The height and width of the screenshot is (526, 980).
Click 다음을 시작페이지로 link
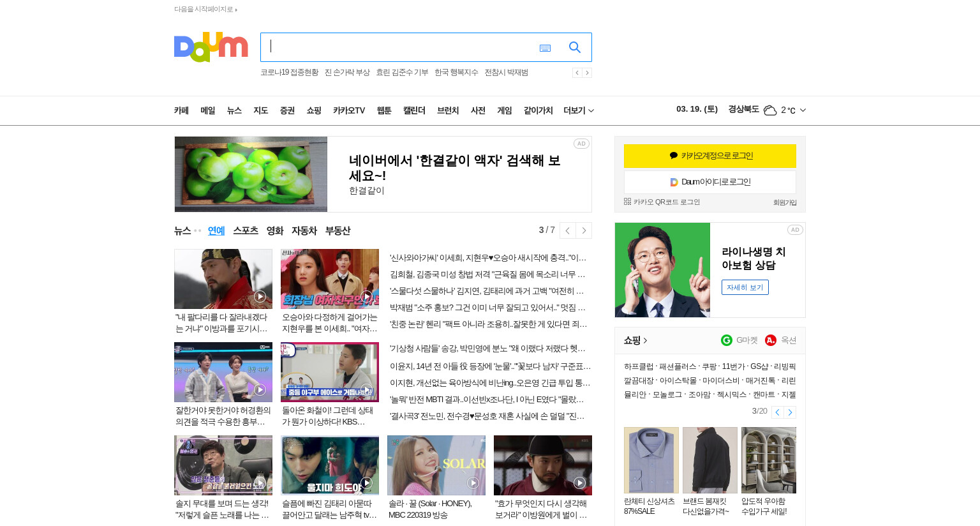coord(205,10)
